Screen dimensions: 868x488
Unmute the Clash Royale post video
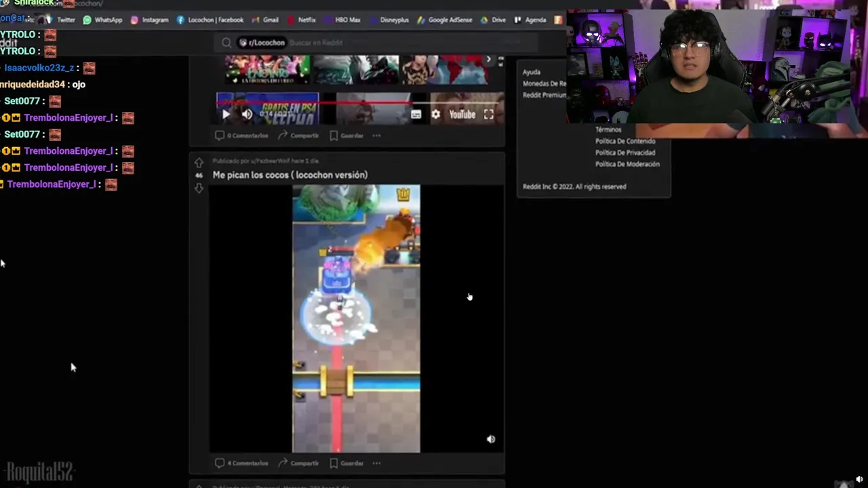click(491, 439)
